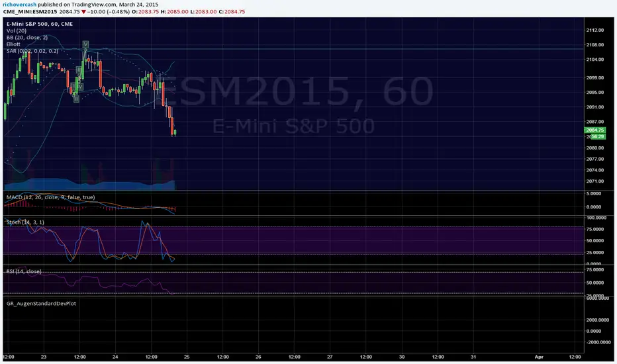
Task: Select the RSI (14, close) indicator label
Action: coord(24,271)
